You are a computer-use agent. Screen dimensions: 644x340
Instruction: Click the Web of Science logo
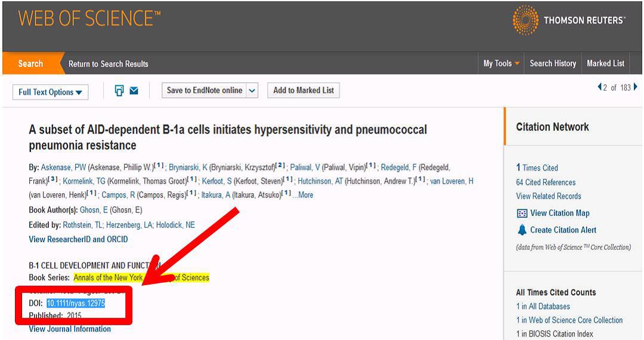pyautogui.click(x=89, y=18)
